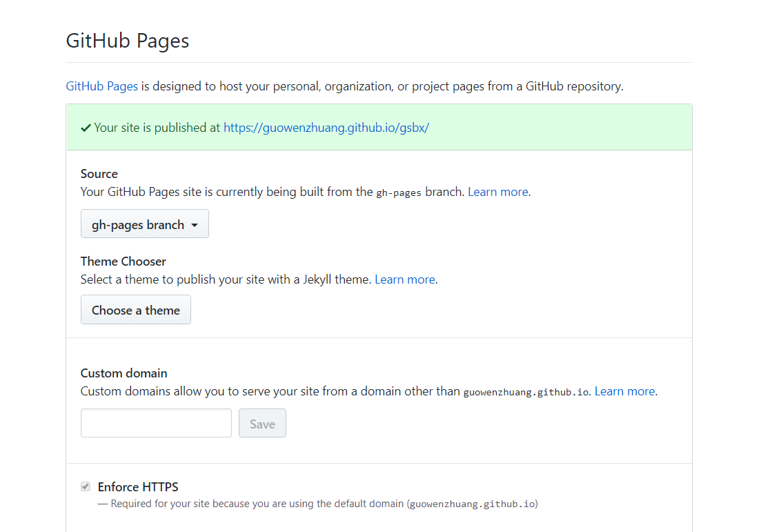The image size is (781, 532).
Task: Click the Custom domain heading
Action: tap(123, 373)
